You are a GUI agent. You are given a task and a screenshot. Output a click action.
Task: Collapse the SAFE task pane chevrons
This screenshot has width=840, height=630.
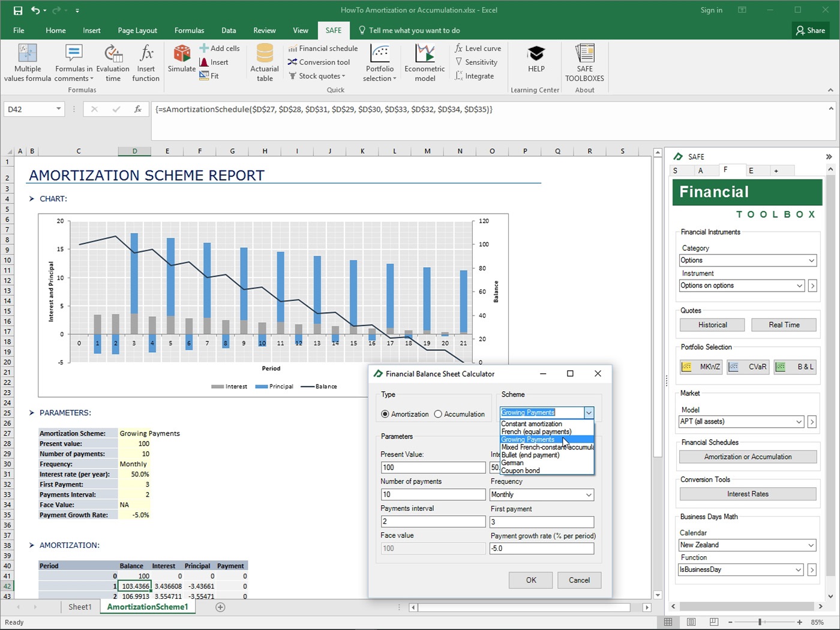point(829,157)
